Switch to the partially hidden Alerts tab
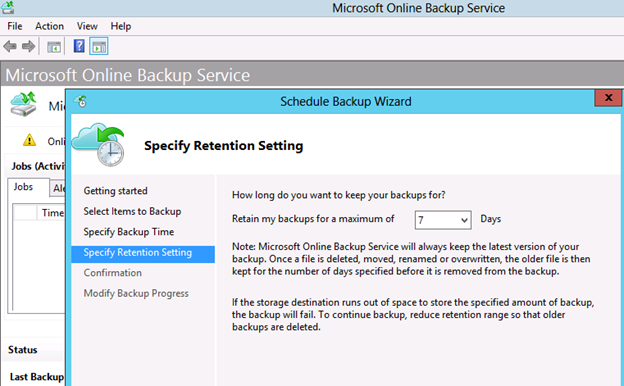Image resolution: width=624 pixels, height=386 pixels. tap(58, 188)
